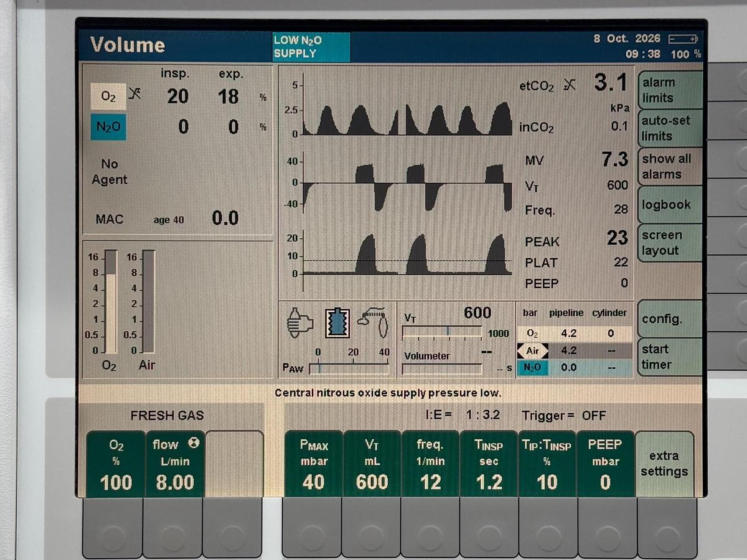
Task: Tap the Volume mode title
Action: pos(128,45)
